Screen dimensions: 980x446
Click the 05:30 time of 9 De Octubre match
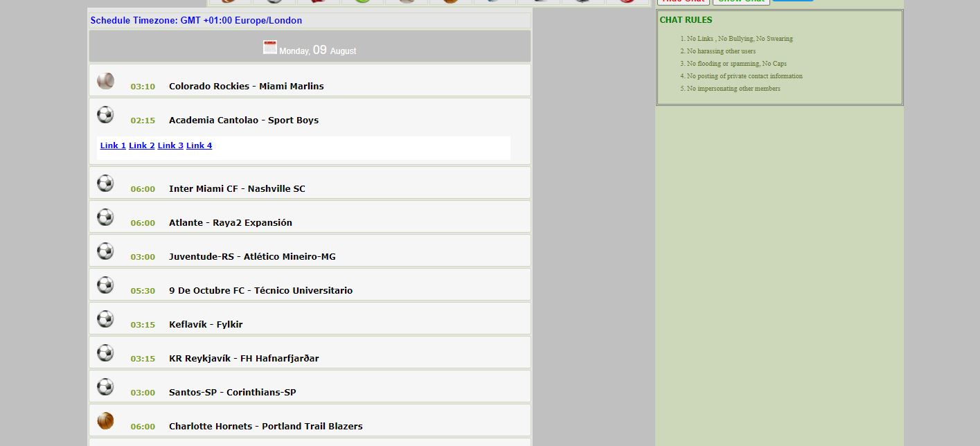(x=143, y=291)
